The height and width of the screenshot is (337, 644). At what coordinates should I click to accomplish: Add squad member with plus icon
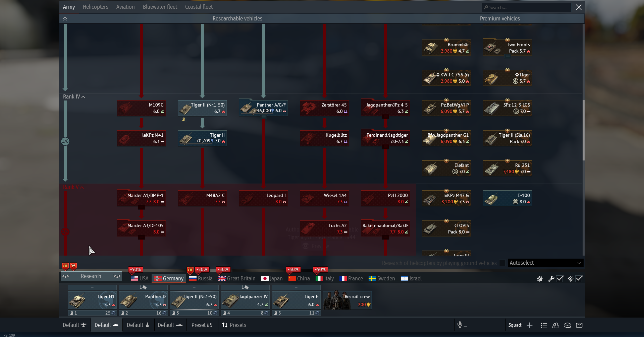tap(530, 325)
